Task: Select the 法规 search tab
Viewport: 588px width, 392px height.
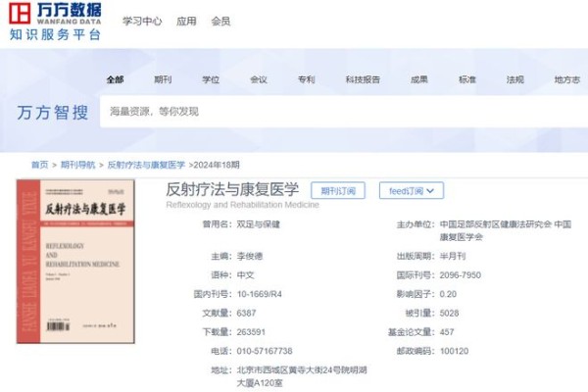Action: click(515, 79)
